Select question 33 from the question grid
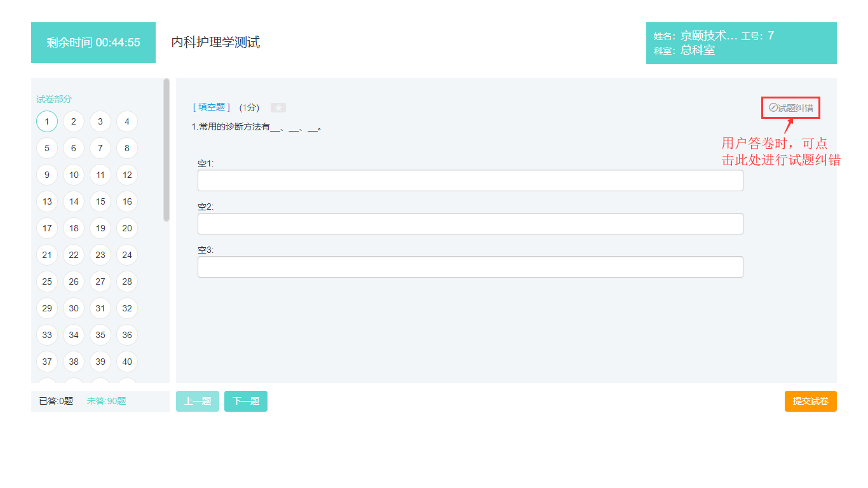Image resolution: width=868 pixels, height=488 pixels. (47, 335)
